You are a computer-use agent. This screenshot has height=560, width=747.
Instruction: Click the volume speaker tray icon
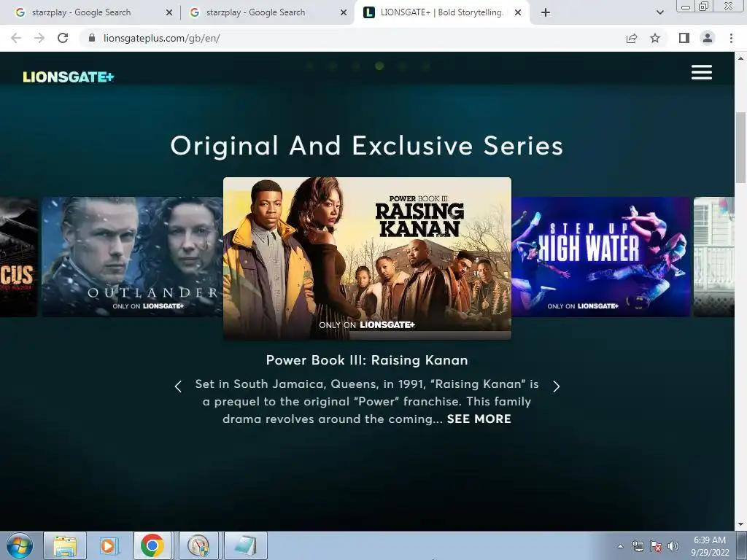(673, 546)
